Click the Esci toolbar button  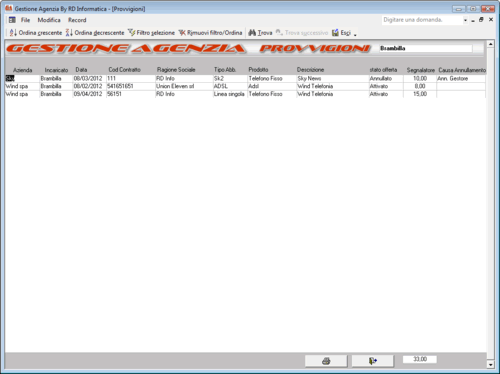click(x=342, y=33)
